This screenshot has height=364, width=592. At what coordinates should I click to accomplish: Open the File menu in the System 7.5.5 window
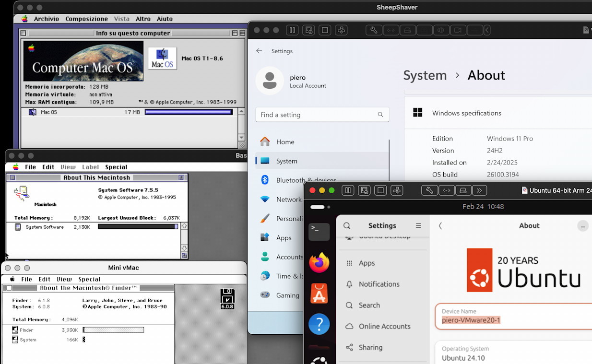pyautogui.click(x=30, y=167)
